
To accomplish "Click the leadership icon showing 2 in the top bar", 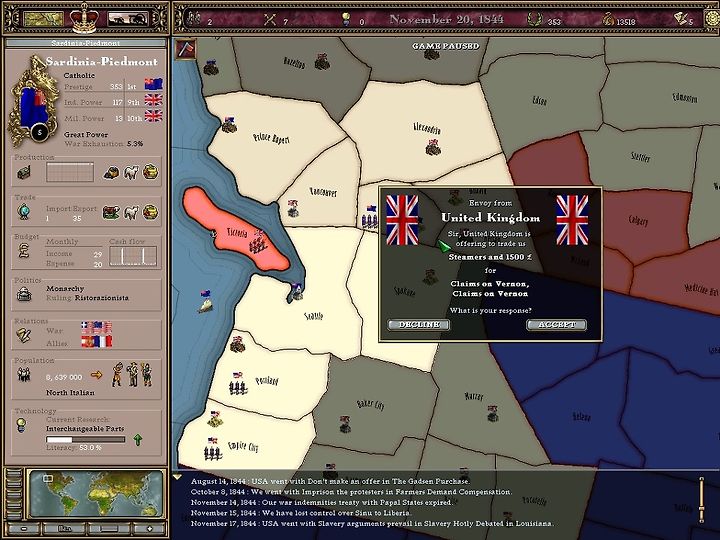I will 194,19.
